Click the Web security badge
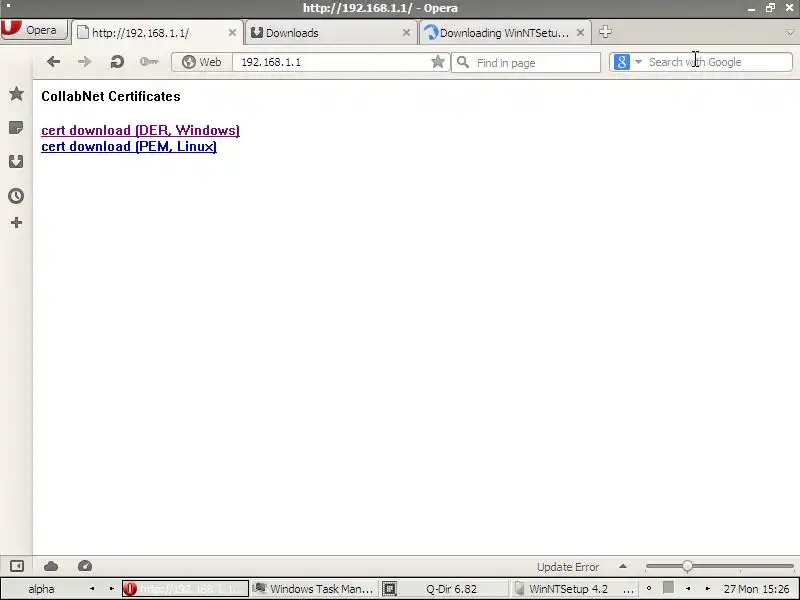Viewport: 800px width, 600px height. 202,62
